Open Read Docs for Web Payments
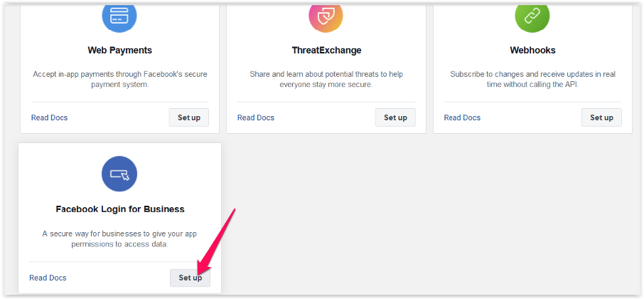This screenshot has height=299, width=644. 50,117
